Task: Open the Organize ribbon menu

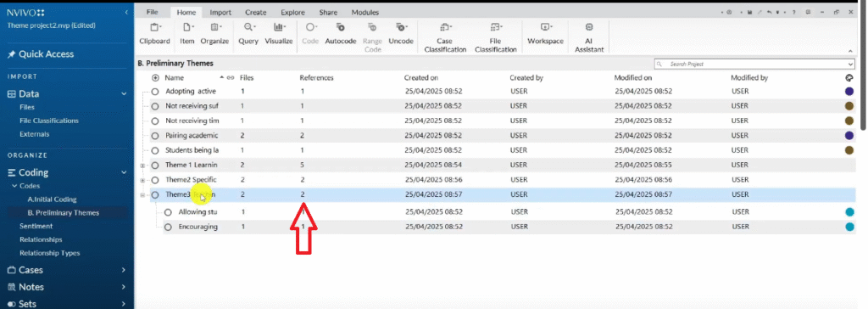Action: [214, 34]
